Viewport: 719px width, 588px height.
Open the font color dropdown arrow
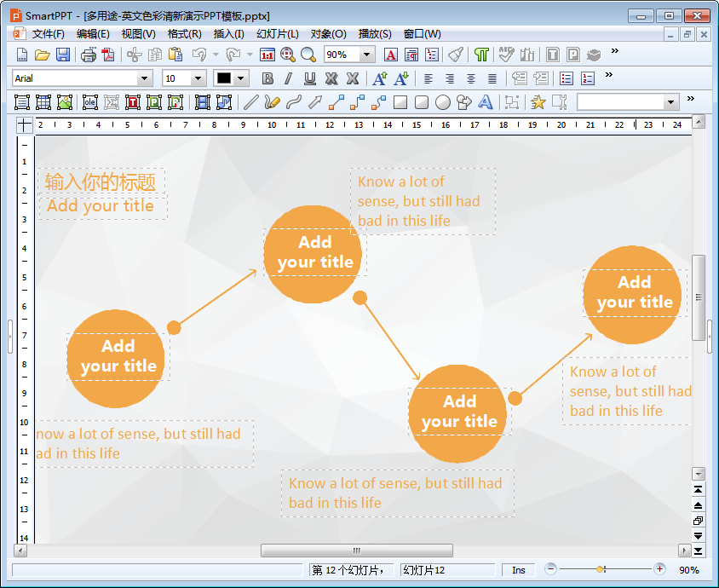(x=241, y=78)
